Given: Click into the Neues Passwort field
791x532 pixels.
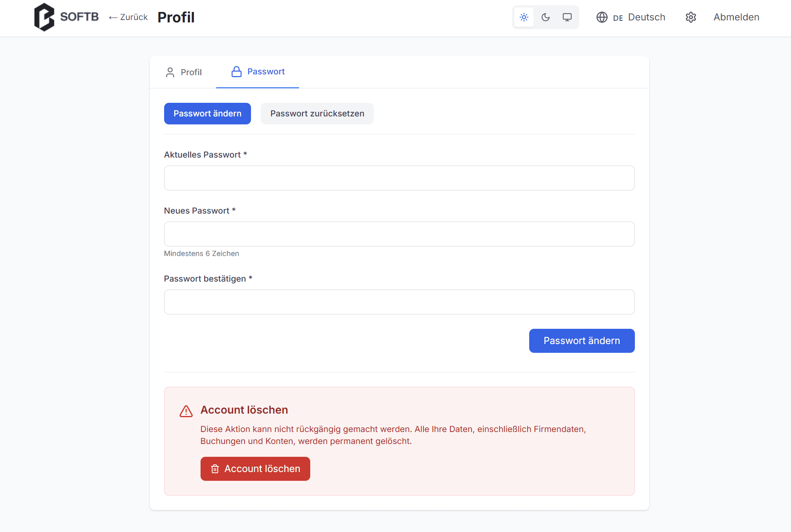Looking at the screenshot, I should pyautogui.click(x=399, y=234).
